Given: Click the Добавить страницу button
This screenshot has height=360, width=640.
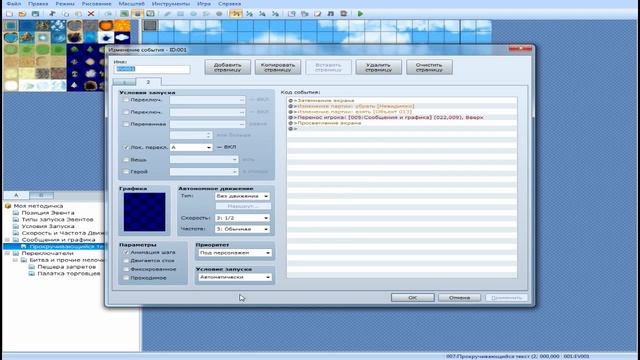Looking at the screenshot, I should tap(227, 67).
